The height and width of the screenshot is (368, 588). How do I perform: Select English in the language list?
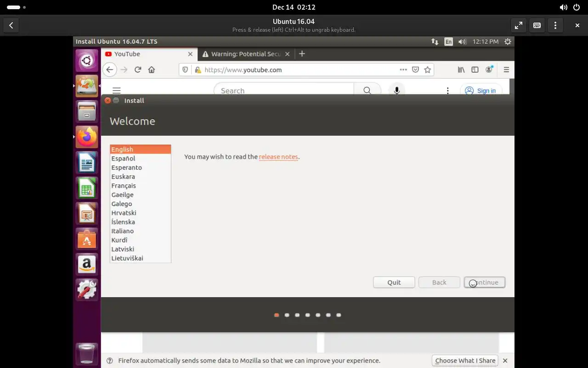click(x=141, y=149)
